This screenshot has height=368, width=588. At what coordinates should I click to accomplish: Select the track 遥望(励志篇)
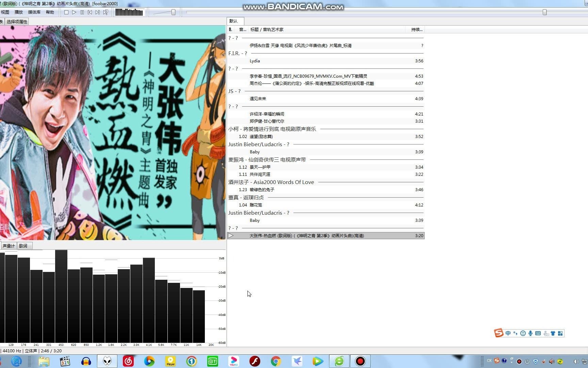click(326, 137)
